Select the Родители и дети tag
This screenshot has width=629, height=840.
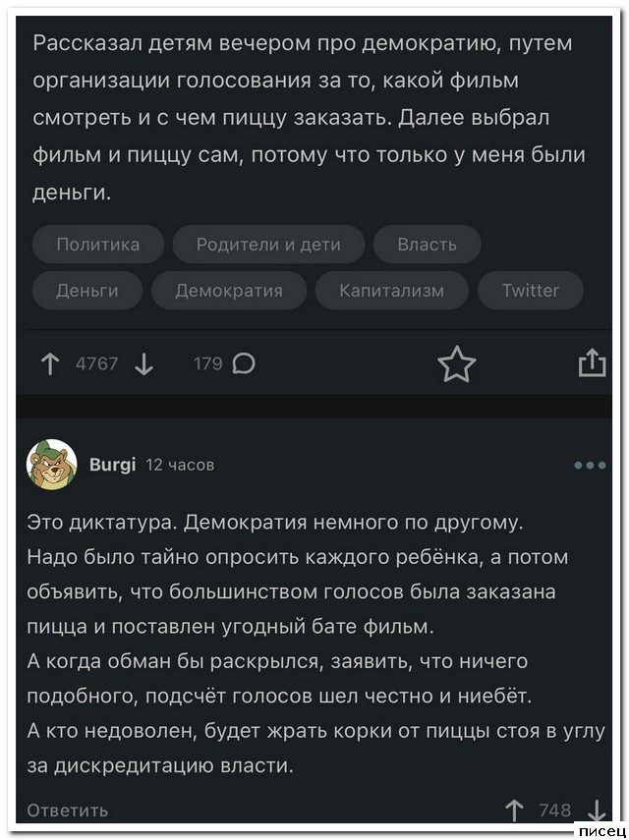coord(268,244)
